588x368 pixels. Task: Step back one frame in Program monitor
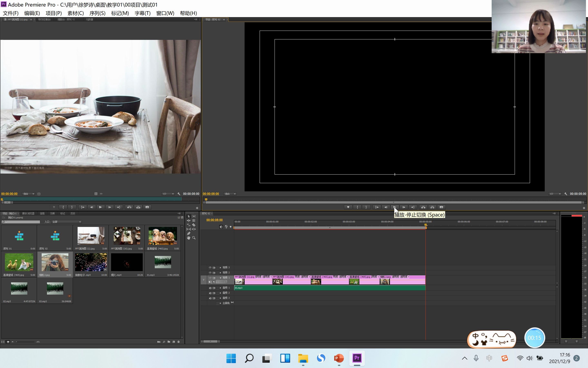pos(386,207)
